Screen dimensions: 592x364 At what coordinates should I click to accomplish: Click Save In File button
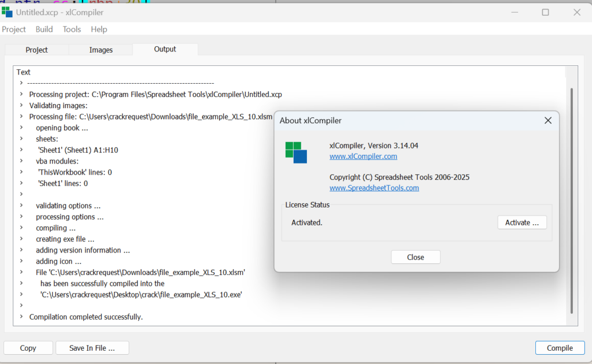pos(92,348)
